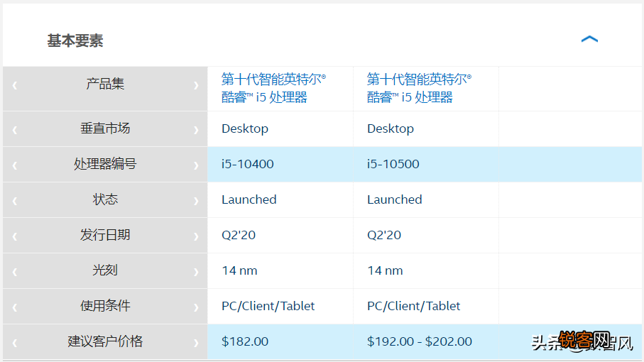
Task: Click the right arrow in 发行日期 row
Action: 196,236
